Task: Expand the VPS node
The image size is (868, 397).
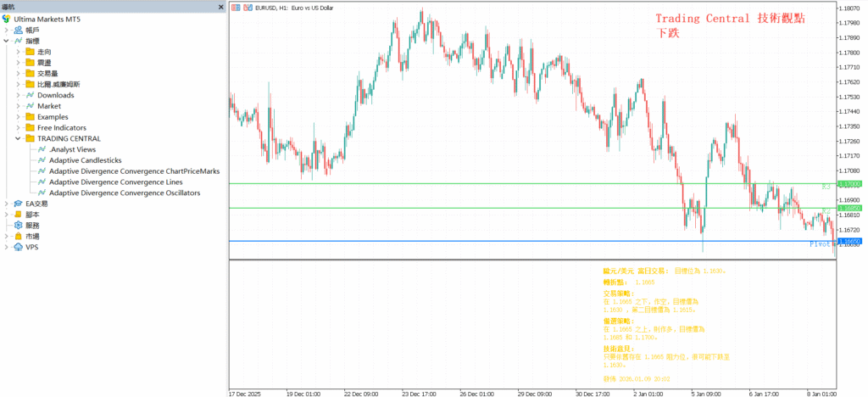Action: [7, 247]
